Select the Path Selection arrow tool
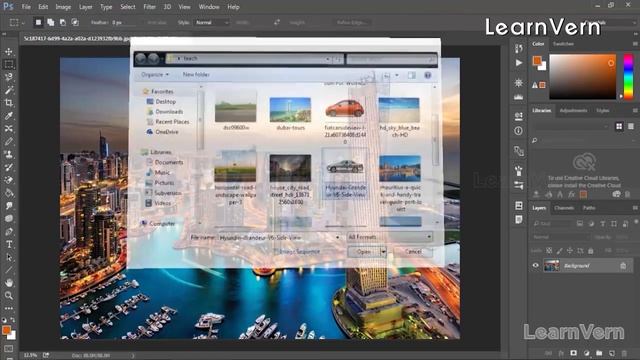 (x=9, y=257)
